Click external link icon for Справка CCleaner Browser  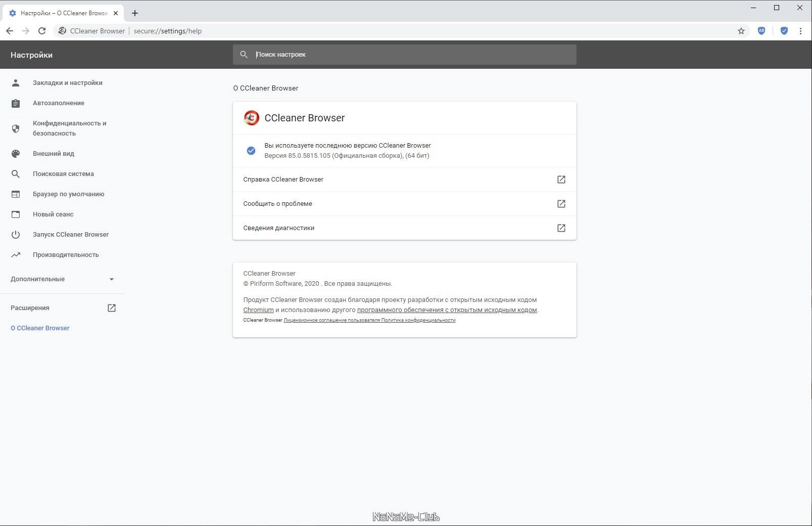tap(561, 180)
